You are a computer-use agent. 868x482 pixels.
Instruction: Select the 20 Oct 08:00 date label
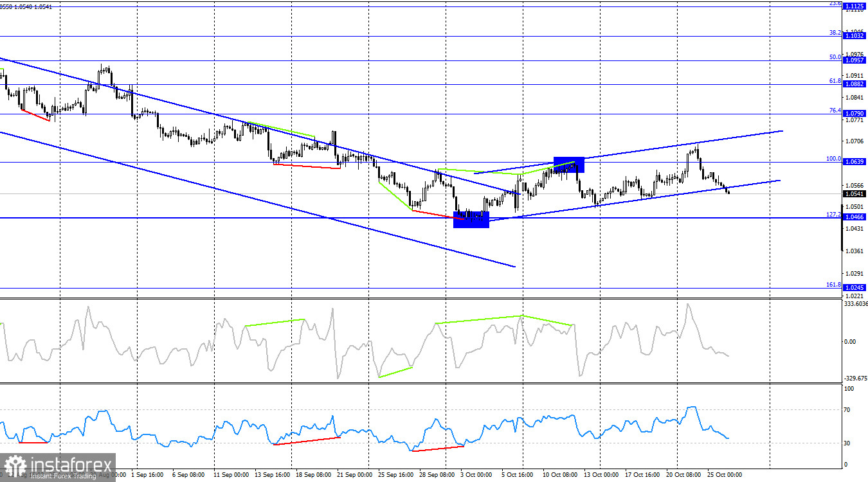pos(683,475)
